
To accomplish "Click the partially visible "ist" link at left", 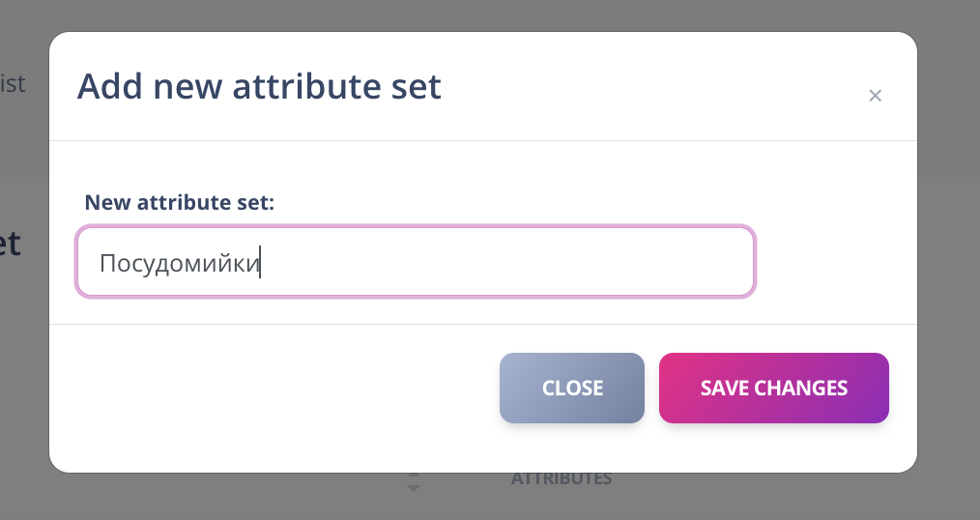I will (13, 83).
